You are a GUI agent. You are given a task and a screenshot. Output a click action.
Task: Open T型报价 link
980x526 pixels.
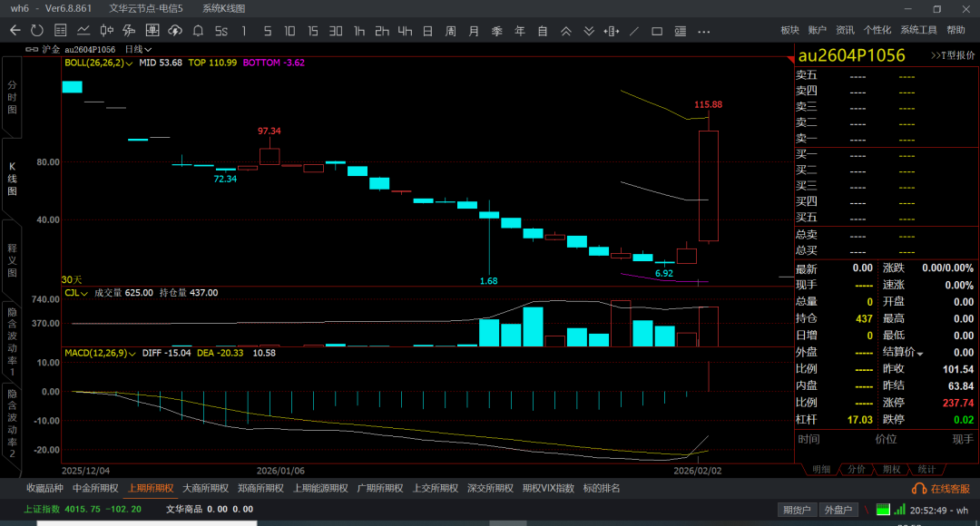(953, 55)
